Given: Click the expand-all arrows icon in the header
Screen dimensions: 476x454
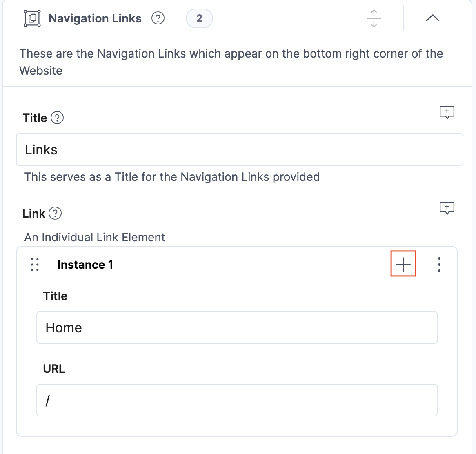Looking at the screenshot, I should coord(374,18).
